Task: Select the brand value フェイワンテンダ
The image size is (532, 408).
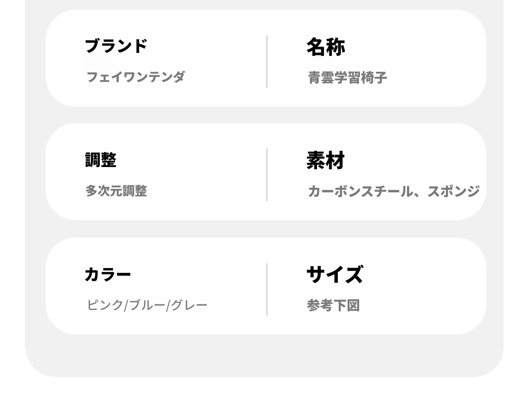Action: coord(135,77)
